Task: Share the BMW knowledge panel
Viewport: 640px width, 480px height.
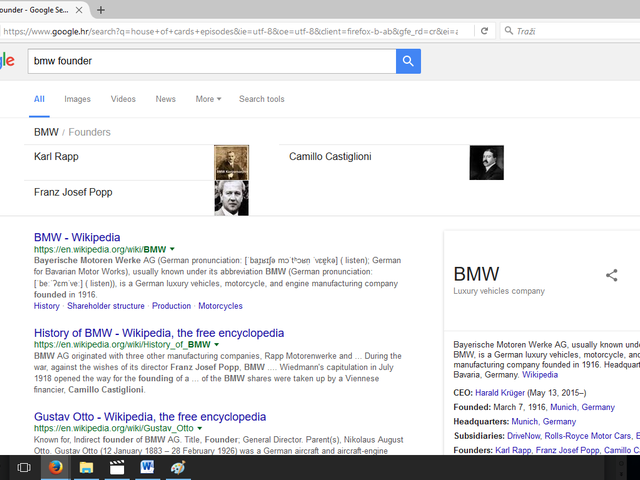Action: pyautogui.click(x=611, y=275)
